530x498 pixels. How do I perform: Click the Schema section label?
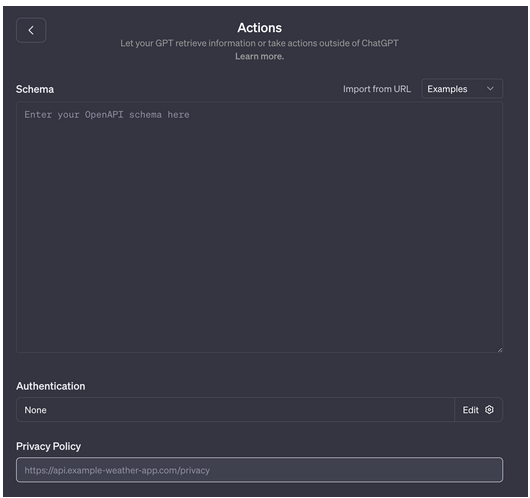[35, 89]
